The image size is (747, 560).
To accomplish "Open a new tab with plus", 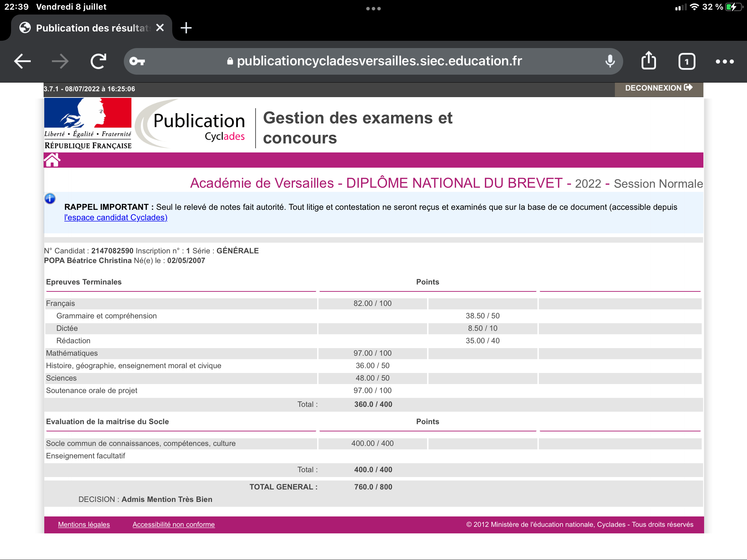I will pos(186,28).
